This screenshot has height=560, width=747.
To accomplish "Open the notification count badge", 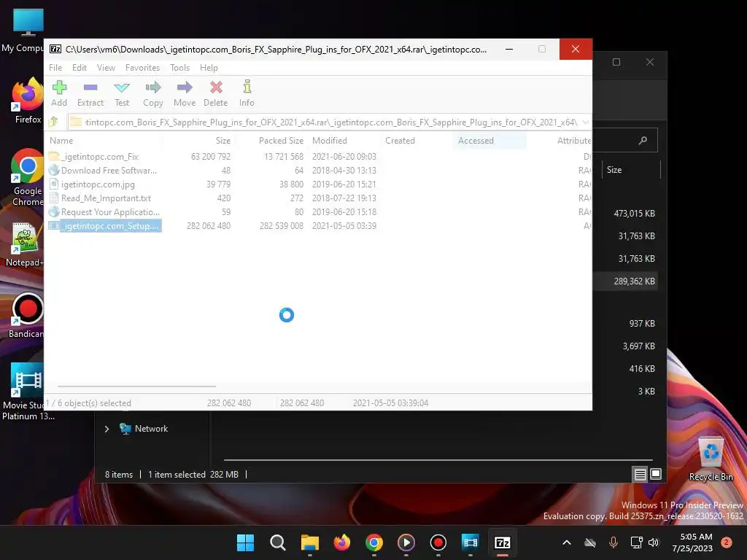I will pos(726,542).
